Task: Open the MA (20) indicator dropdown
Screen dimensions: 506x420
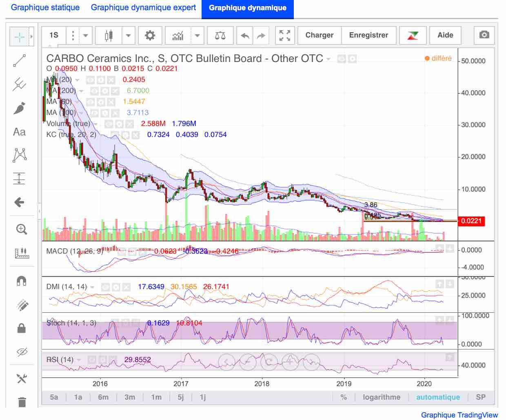Action: [x=77, y=80]
